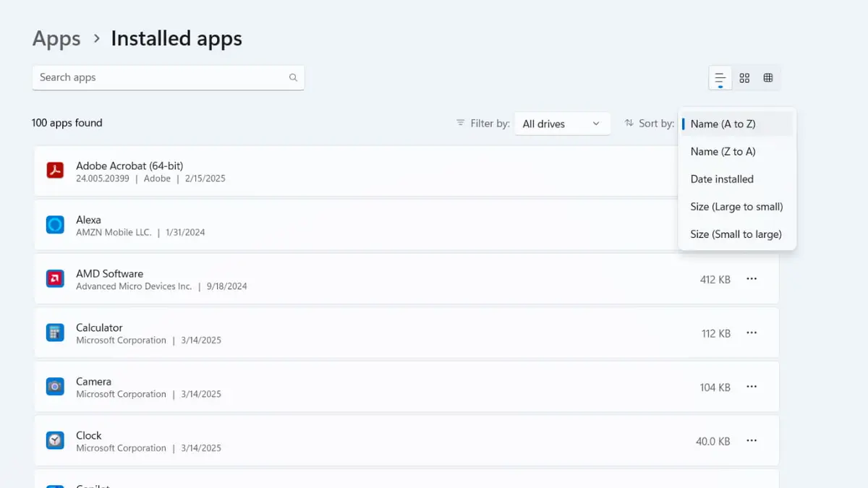
Task: Click the Adobe Acrobat app icon
Action: pos(55,171)
